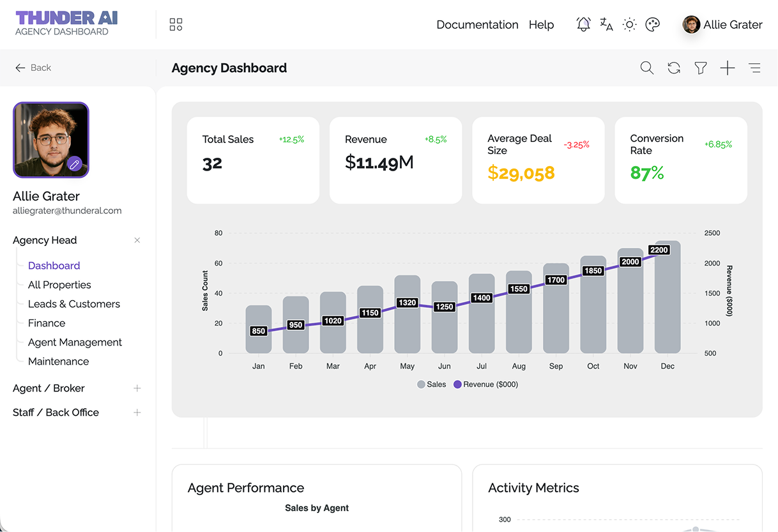
Task: Toggle the Sales series in the chart legend
Action: tap(431, 384)
